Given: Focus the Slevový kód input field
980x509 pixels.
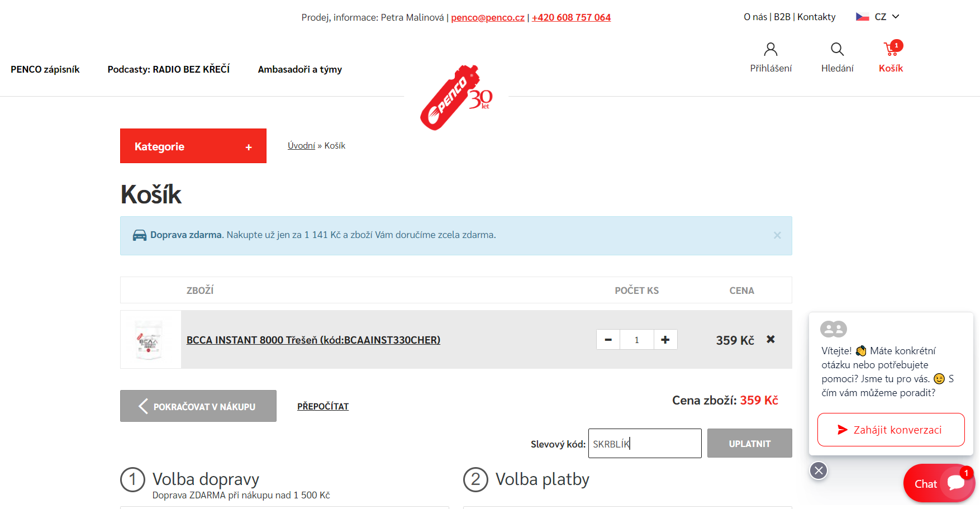Looking at the screenshot, I should 645,444.
